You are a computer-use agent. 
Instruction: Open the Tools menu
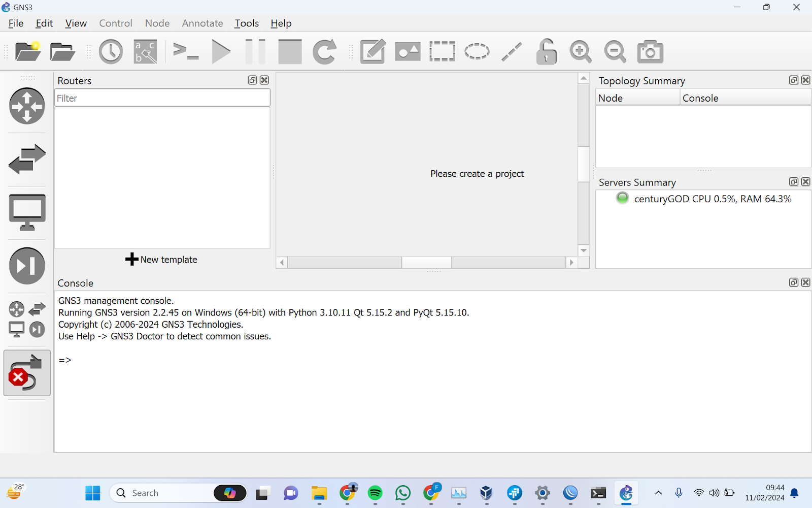pos(247,23)
